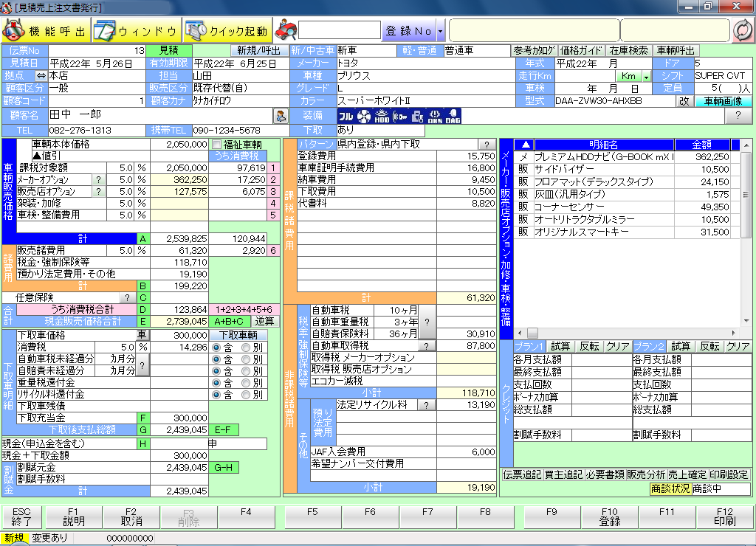
Task: Click the 在庫検索 button
Action: (x=629, y=51)
